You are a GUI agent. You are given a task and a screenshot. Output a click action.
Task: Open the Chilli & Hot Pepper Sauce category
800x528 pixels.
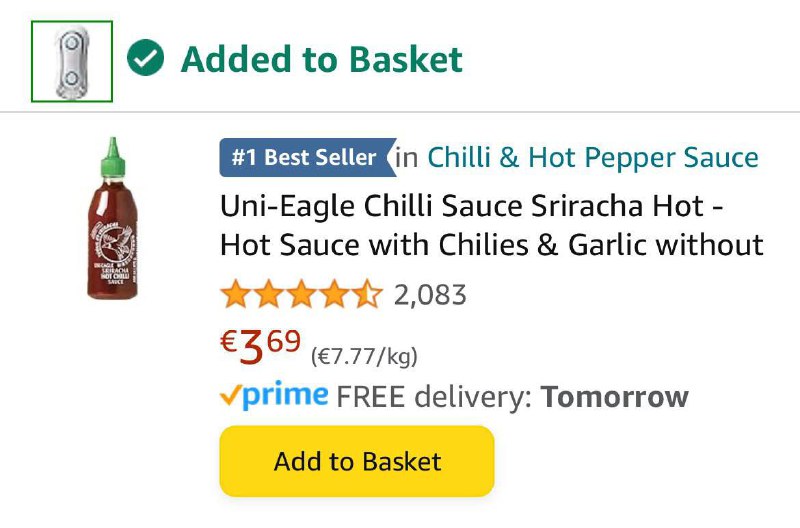click(x=593, y=158)
